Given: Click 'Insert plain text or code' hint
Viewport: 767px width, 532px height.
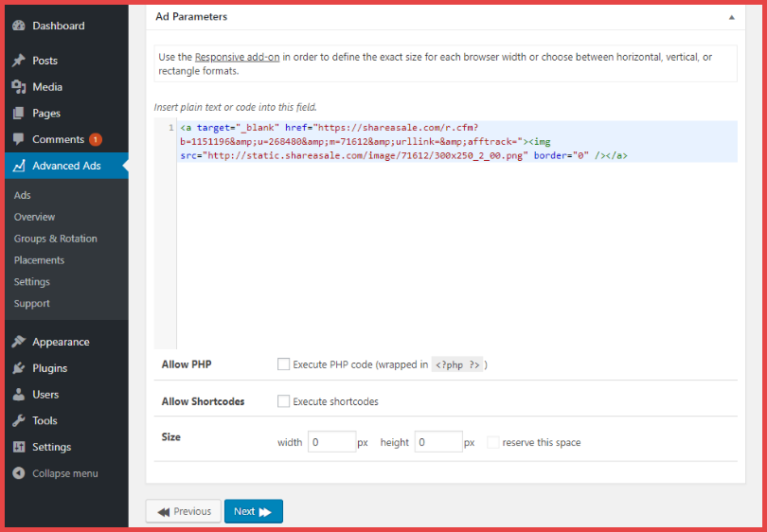Looking at the screenshot, I should [x=235, y=107].
